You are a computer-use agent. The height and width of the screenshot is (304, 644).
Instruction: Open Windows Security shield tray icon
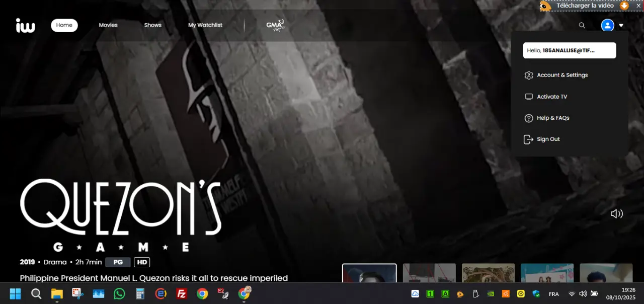click(x=536, y=294)
